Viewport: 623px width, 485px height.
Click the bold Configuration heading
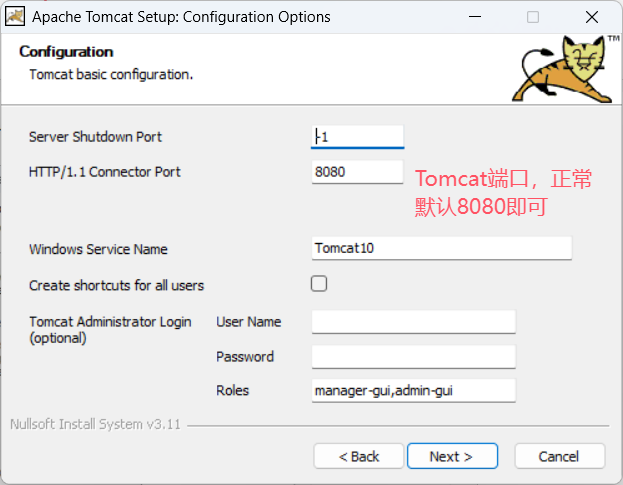pos(66,52)
